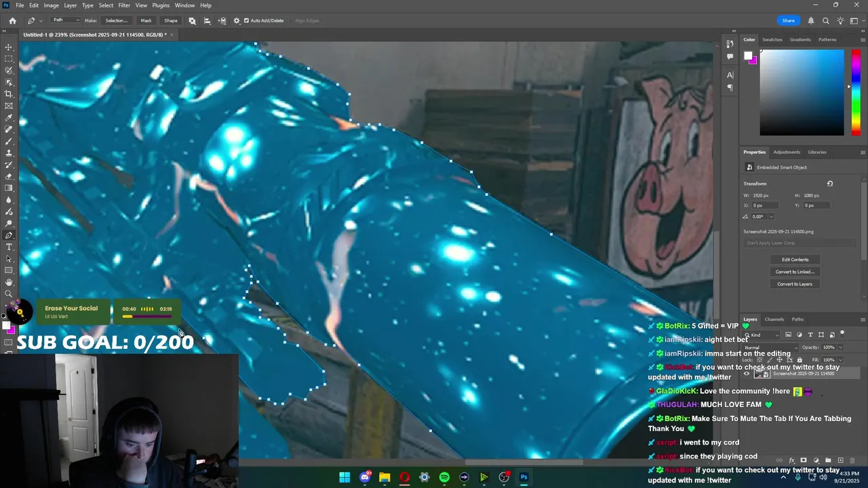The height and width of the screenshot is (488, 868).
Task: Select the Brush tool
Action: (9, 141)
